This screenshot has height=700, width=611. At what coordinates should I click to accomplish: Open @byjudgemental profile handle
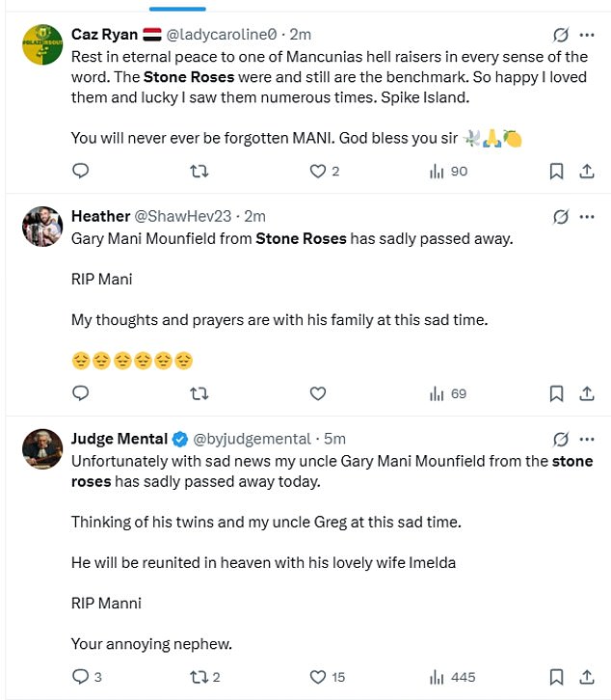[252, 439]
